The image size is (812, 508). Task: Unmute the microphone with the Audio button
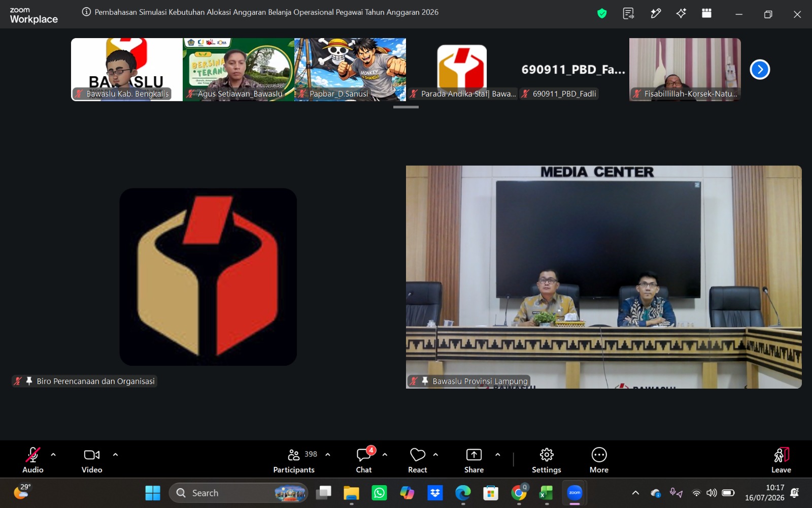coord(33,460)
